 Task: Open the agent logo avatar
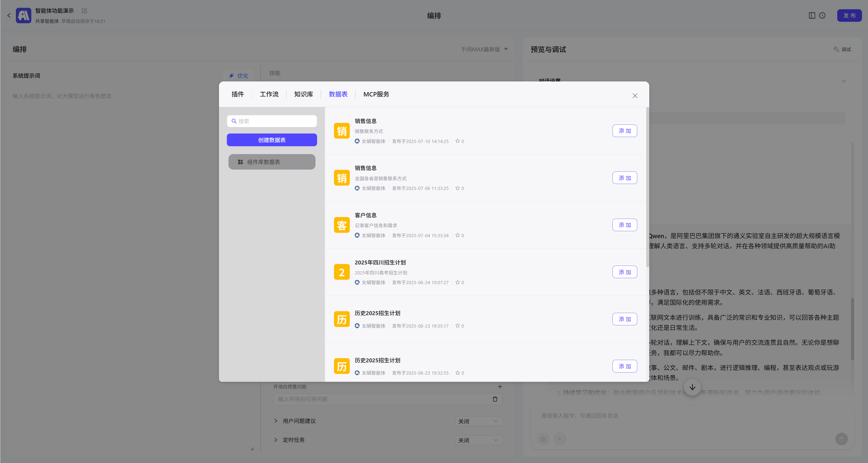(x=24, y=16)
